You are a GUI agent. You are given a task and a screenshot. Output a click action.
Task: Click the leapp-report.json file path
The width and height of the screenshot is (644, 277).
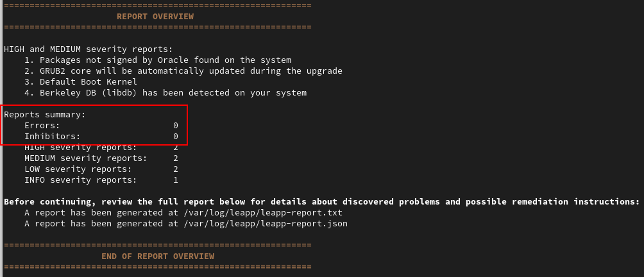[266, 223]
